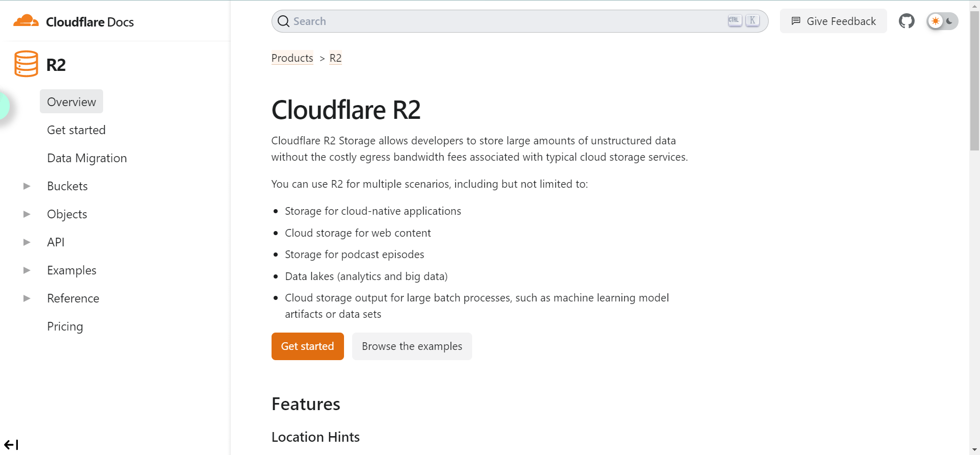Image resolution: width=980 pixels, height=455 pixels.
Task: Open the Data Migration sidebar page
Action: tap(87, 158)
